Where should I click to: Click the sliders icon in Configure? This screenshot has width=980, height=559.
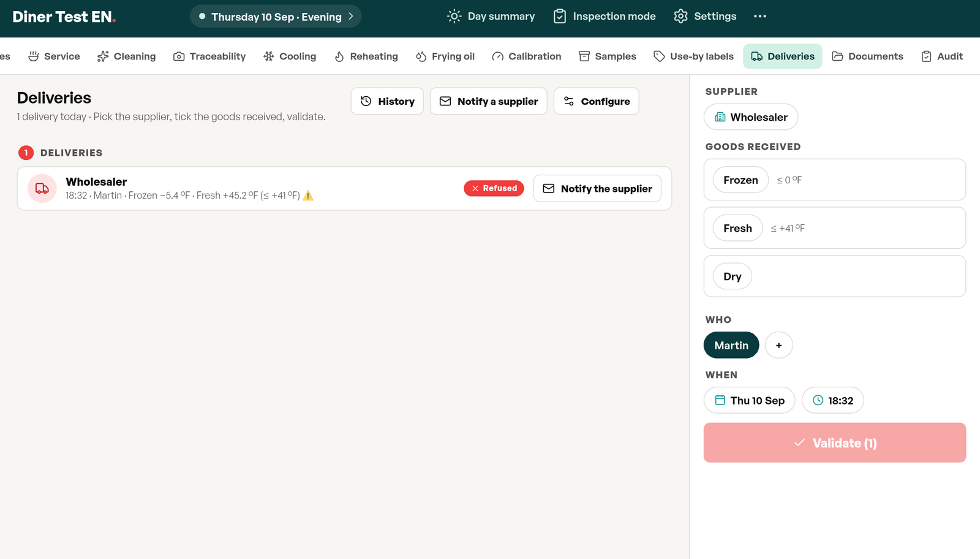pos(569,101)
